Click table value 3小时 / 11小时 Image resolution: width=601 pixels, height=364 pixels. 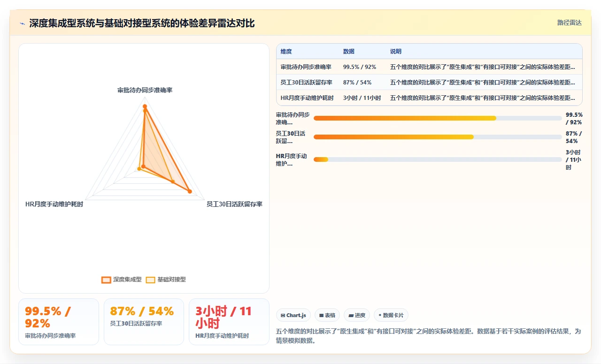click(362, 98)
